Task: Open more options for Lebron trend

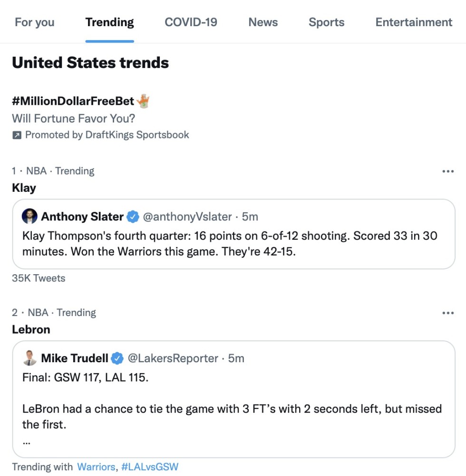Action: [x=448, y=313]
